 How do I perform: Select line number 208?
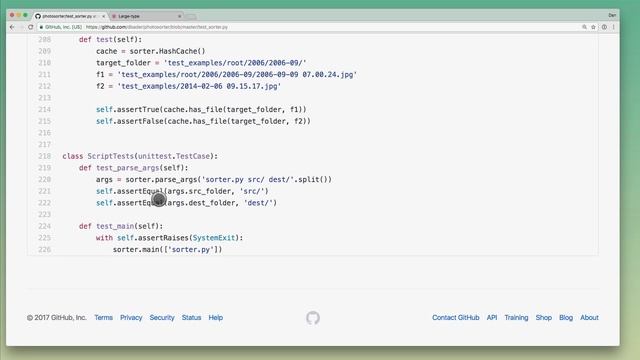tap(44, 40)
